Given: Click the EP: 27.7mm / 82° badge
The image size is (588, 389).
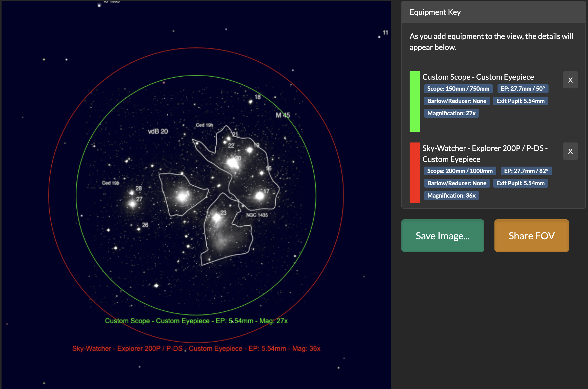Looking at the screenshot, I should 526,171.
